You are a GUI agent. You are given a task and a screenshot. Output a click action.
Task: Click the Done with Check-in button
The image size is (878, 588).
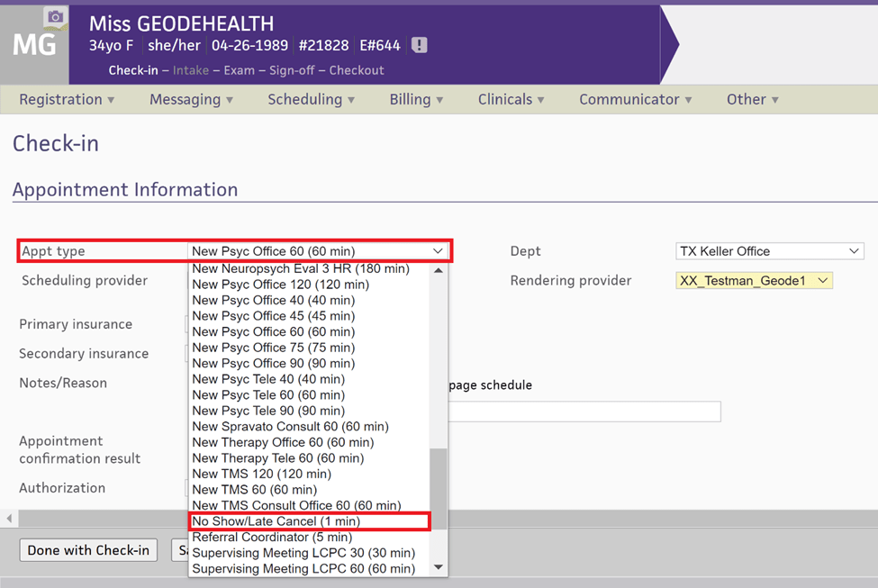coord(87,550)
